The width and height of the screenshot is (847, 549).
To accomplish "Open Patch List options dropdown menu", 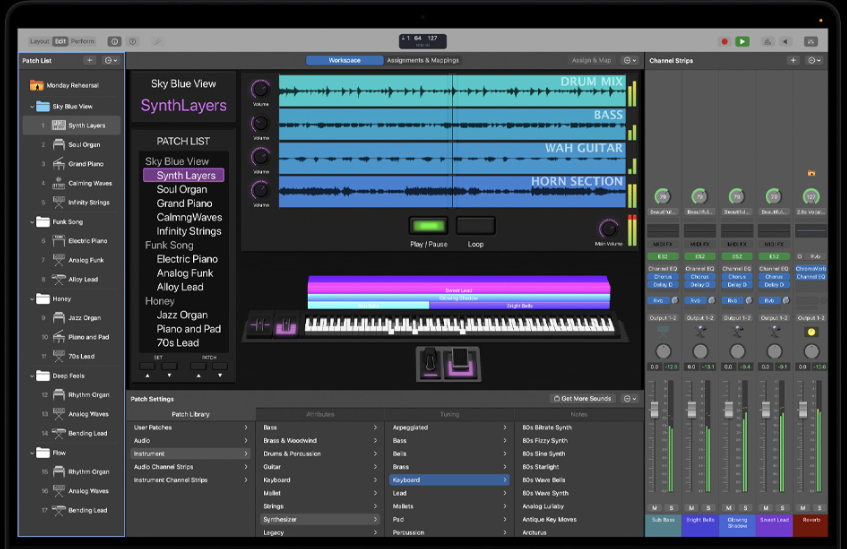I will (111, 61).
